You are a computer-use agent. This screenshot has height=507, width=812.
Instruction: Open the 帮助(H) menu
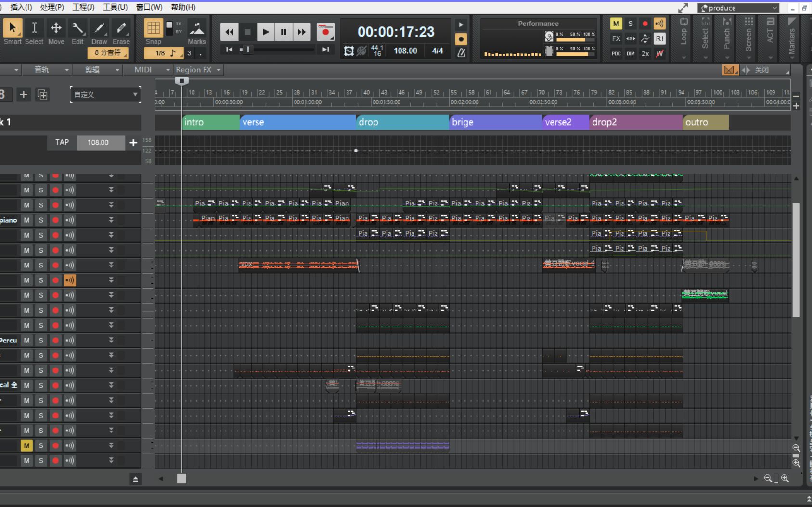183,7
